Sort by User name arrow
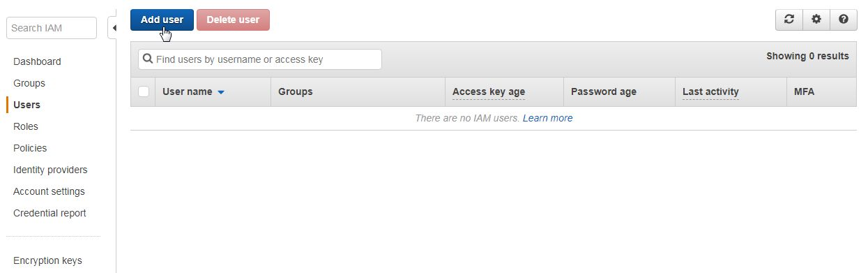This screenshot has height=273, width=868. tap(221, 92)
